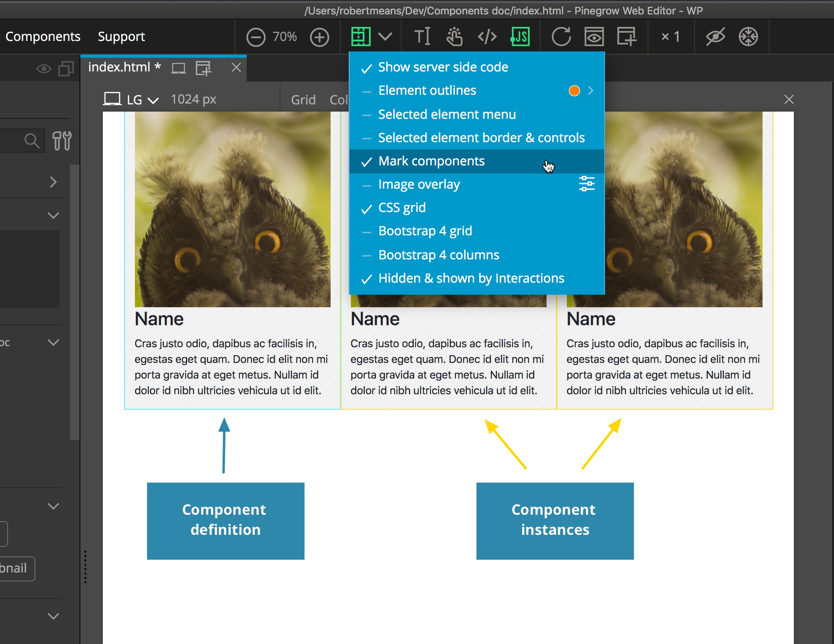
Task: Expand the right-pointing chevron in left panel
Action: pyautogui.click(x=53, y=182)
